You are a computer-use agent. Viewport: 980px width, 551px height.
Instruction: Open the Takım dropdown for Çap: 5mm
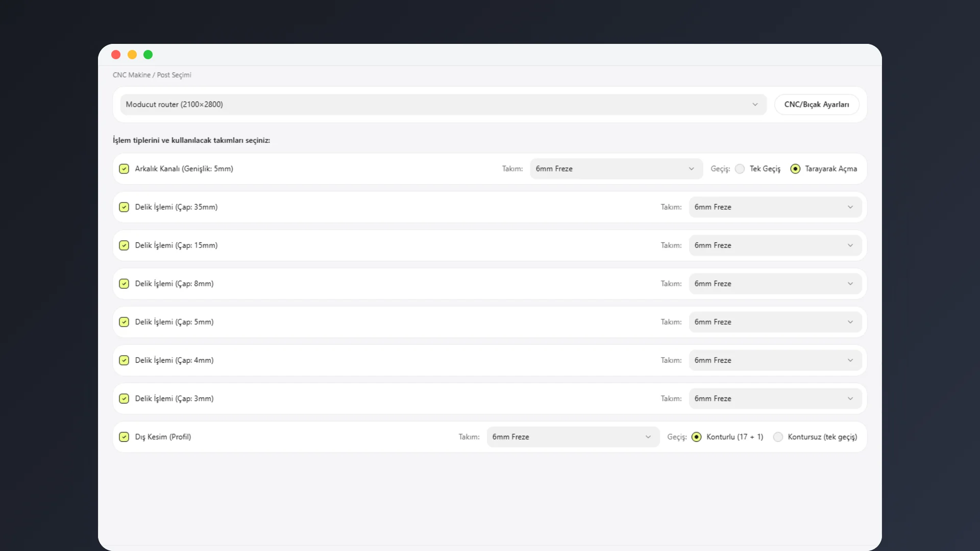click(x=775, y=322)
